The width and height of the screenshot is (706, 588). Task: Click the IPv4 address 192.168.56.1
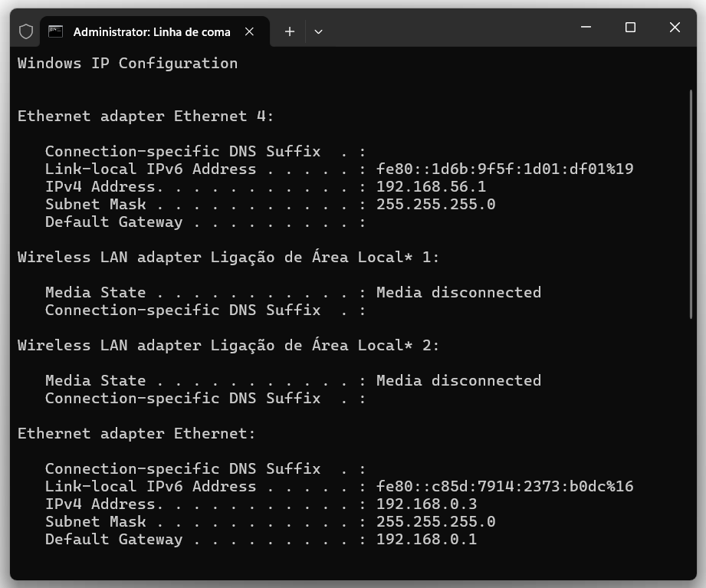[431, 186]
